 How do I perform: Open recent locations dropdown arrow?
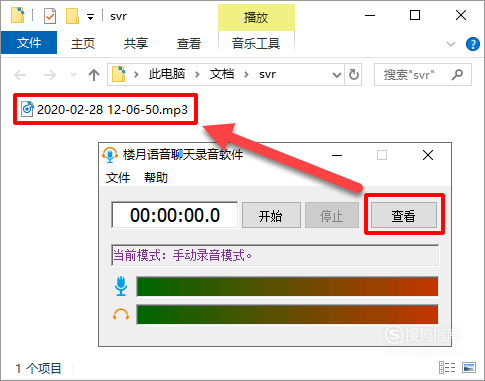pyautogui.click(x=73, y=75)
